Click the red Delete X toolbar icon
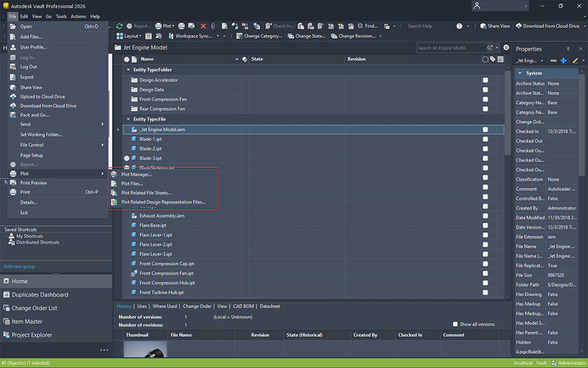Screen dimensions: 588x368 tap(203, 26)
